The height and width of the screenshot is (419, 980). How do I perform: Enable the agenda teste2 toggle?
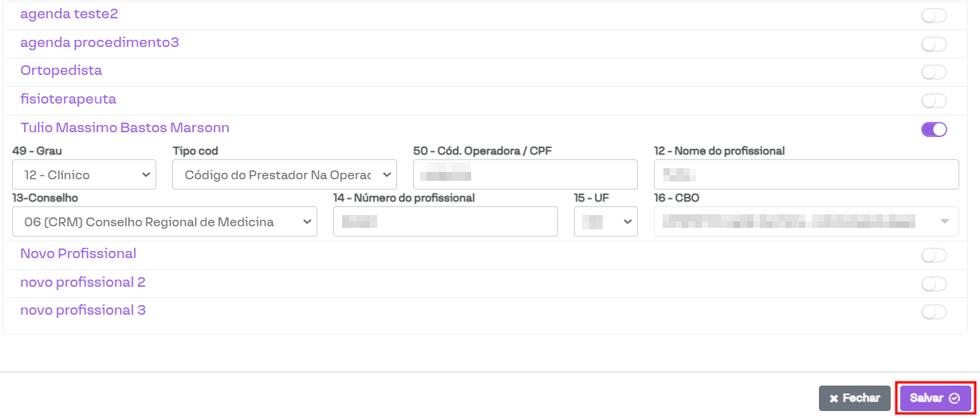[x=934, y=15]
